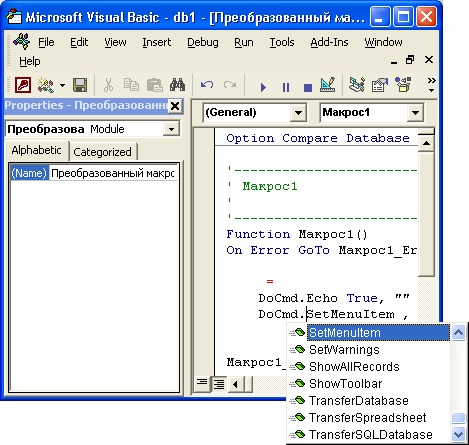
Task: Open the View menu
Action: 115,42
